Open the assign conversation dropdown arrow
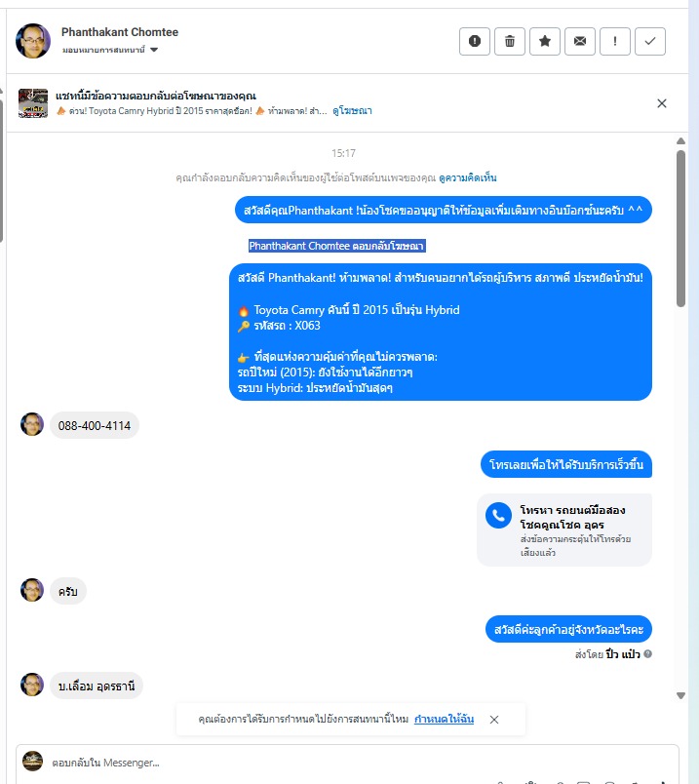The image size is (699, 784). pos(154,50)
